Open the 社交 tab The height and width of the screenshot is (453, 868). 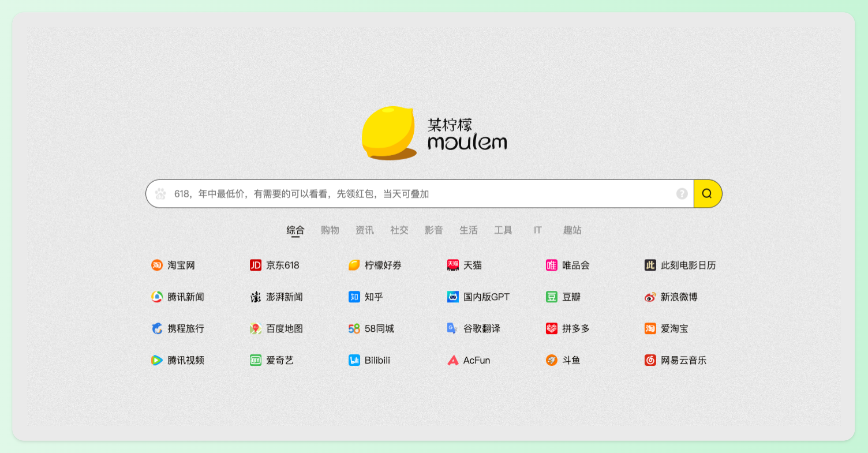[399, 230]
